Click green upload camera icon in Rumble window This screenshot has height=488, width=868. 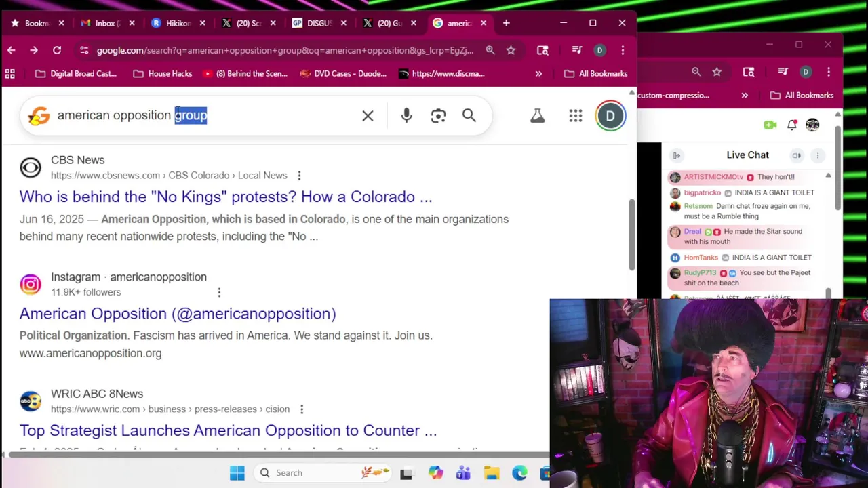click(x=770, y=125)
